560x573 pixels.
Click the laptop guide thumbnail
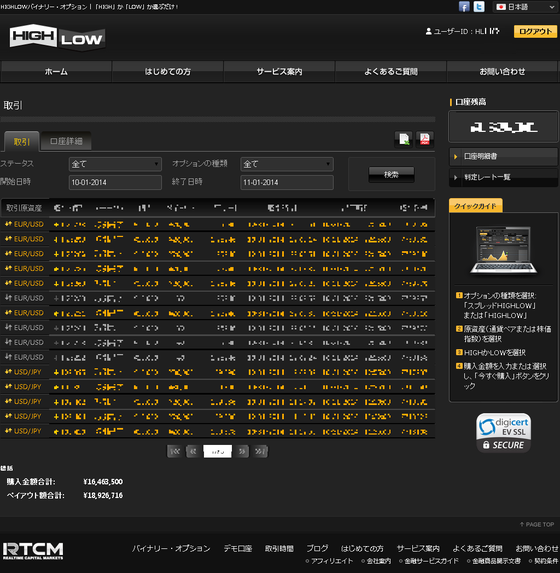[503, 250]
